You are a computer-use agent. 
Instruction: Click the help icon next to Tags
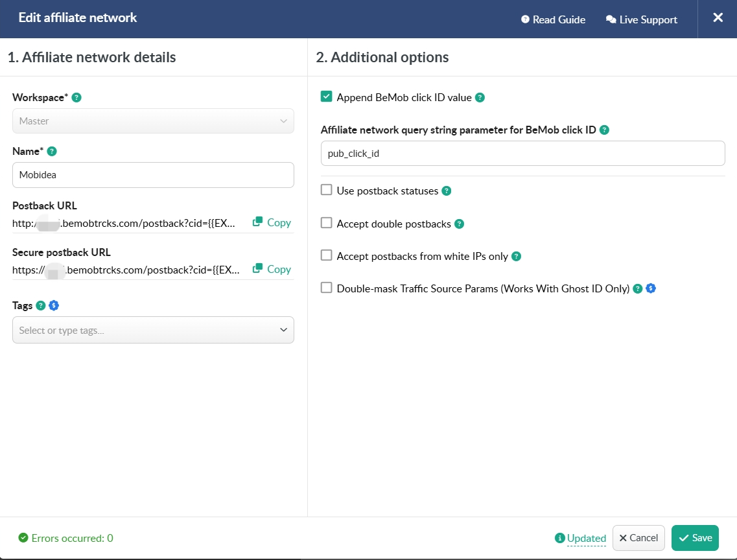[x=41, y=306]
